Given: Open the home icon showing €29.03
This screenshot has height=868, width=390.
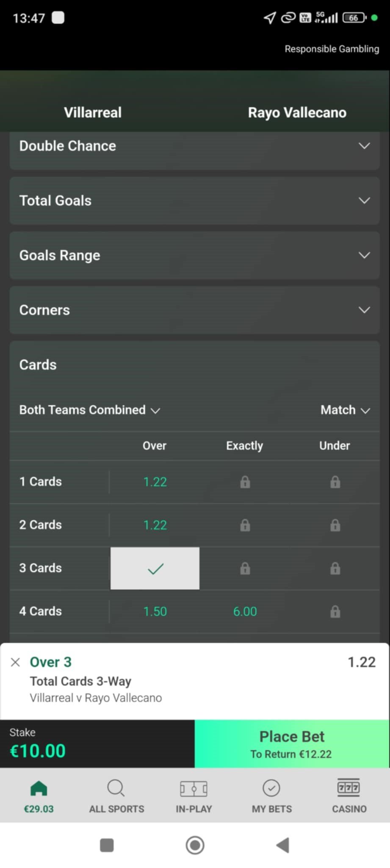Looking at the screenshot, I should click(39, 796).
